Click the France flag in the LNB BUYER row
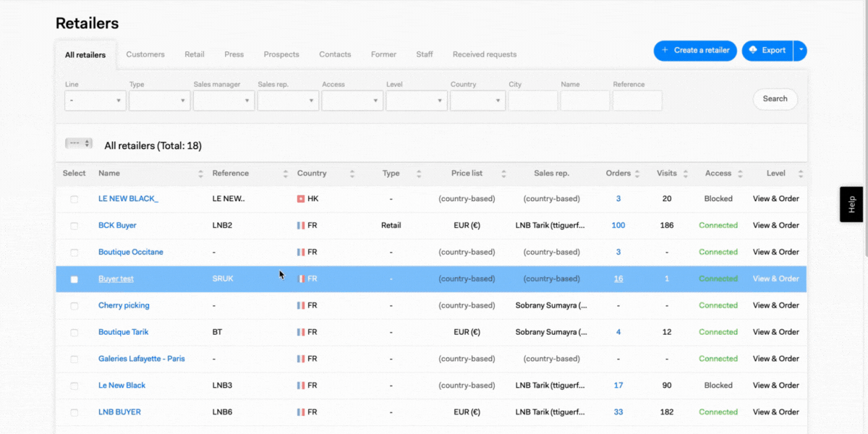Image resolution: width=868 pixels, height=434 pixels. coord(301,412)
